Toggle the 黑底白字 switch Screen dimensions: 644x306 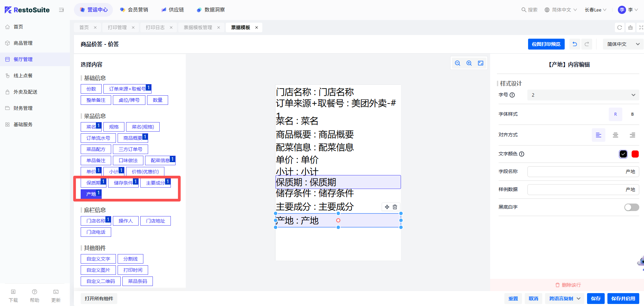pos(631,207)
